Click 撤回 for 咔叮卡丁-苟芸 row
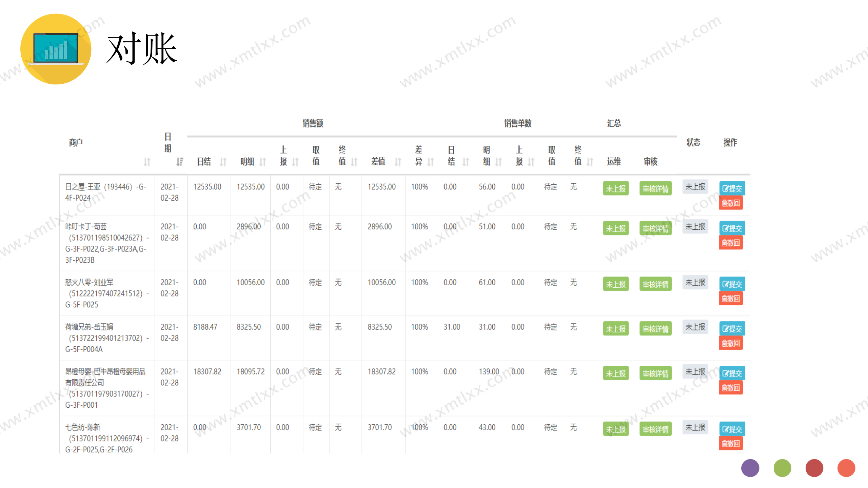Screen dimensions: 868x488 pos(731,243)
